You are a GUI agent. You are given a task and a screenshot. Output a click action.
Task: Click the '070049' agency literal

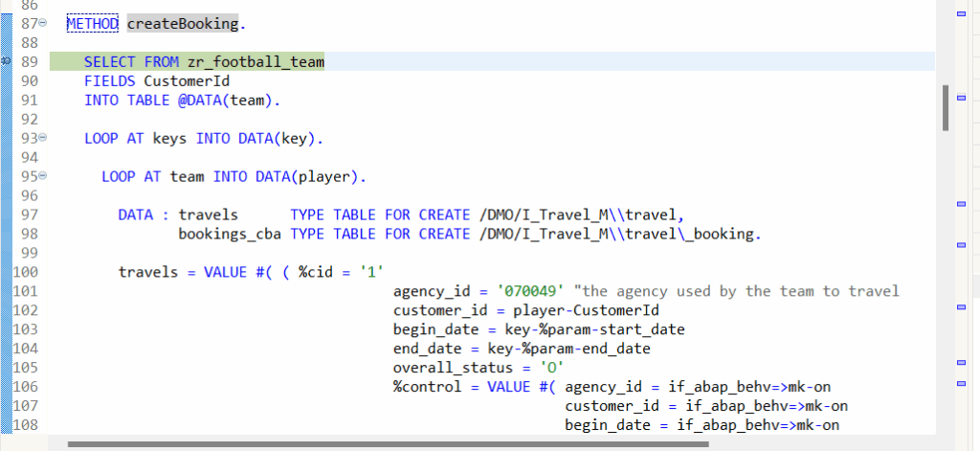click(x=530, y=291)
